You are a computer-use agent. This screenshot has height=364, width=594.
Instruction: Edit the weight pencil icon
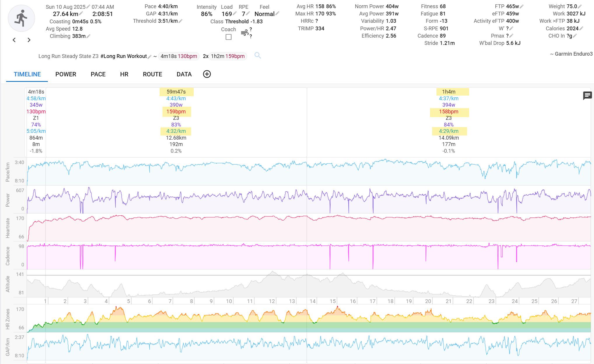point(580,6)
